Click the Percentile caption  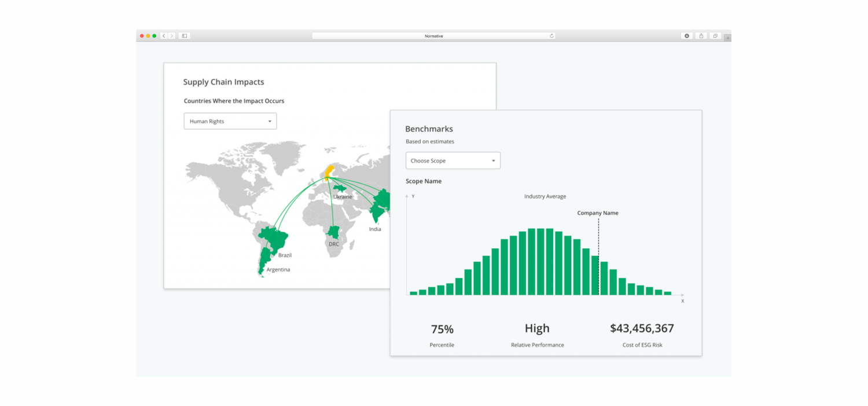click(x=442, y=345)
